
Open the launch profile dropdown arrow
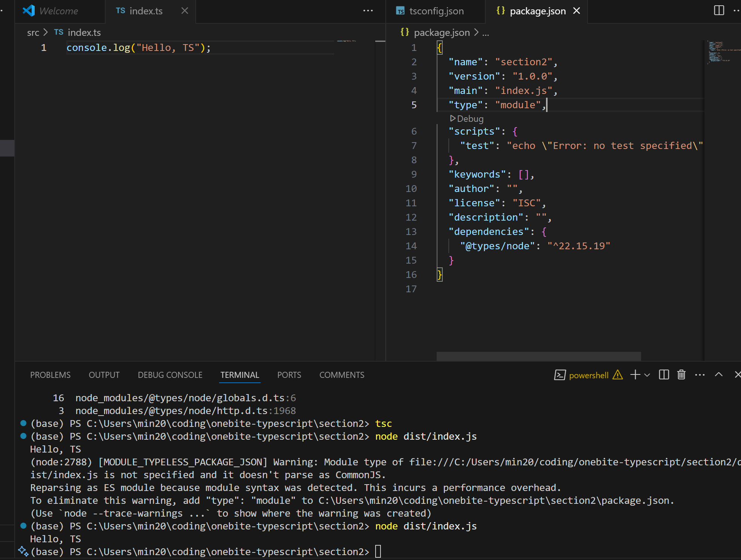647,375
